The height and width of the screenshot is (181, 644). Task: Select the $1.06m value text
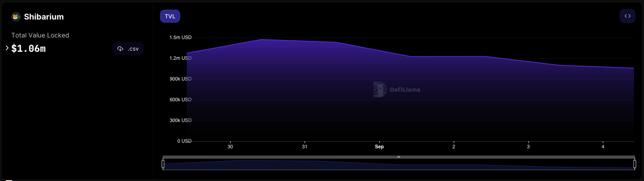[x=28, y=49]
